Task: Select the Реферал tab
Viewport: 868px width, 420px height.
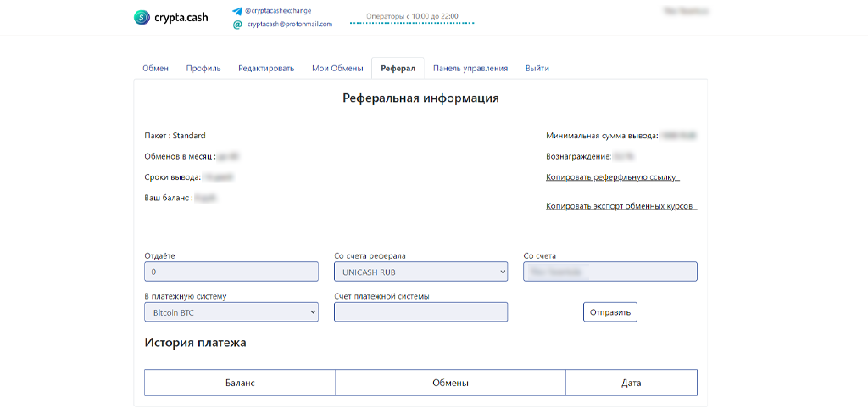Action: point(398,69)
